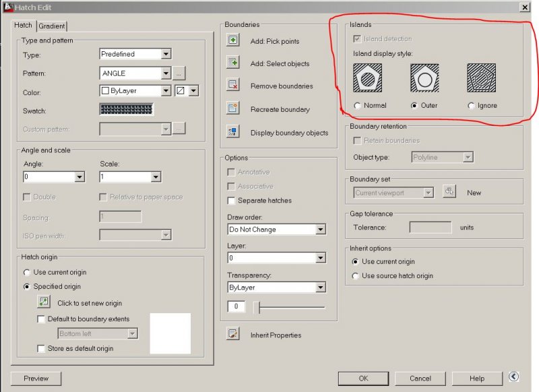The image size is (539, 392).
Task: Choose the Outer radio button
Action: click(414, 106)
